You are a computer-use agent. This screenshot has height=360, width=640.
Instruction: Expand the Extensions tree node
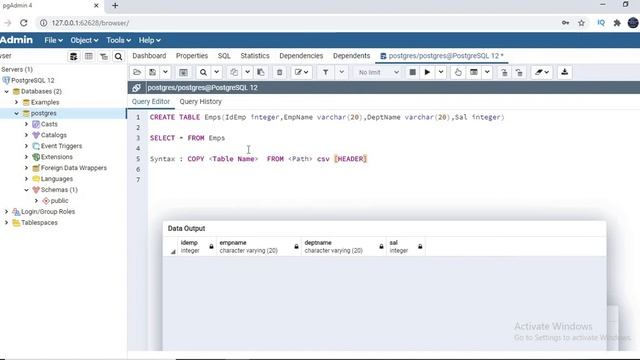click(27, 157)
